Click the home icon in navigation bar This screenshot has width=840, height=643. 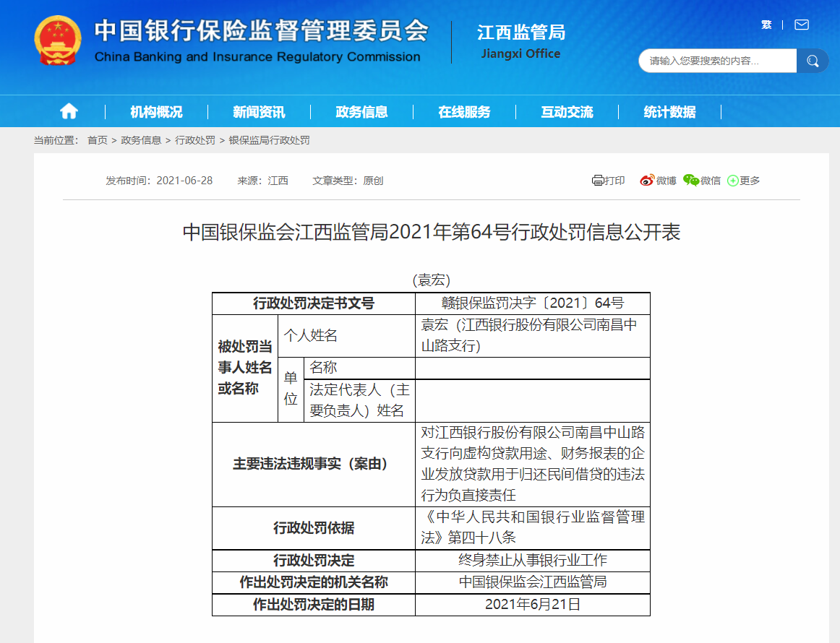[x=69, y=111]
